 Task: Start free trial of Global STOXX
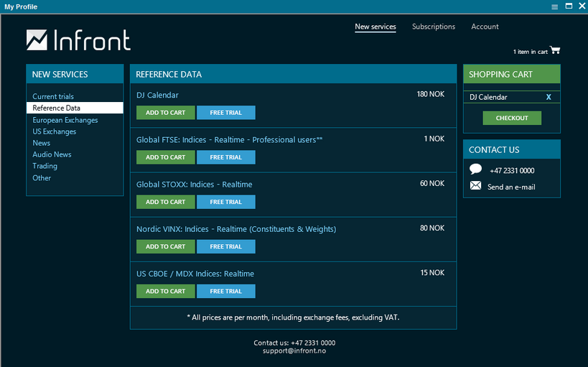tap(225, 202)
